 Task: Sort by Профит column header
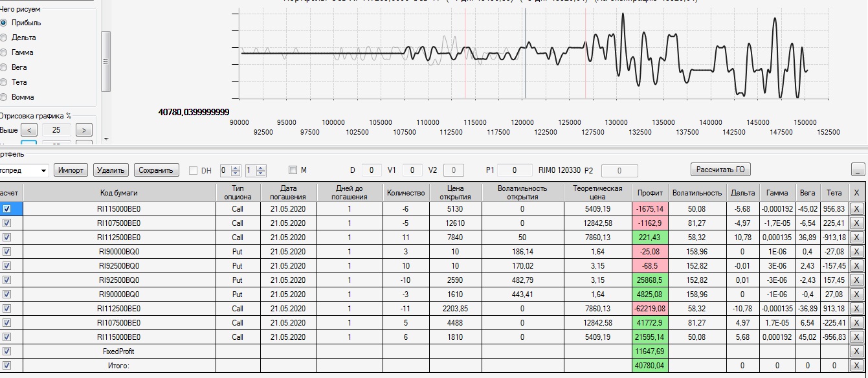point(650,193)
